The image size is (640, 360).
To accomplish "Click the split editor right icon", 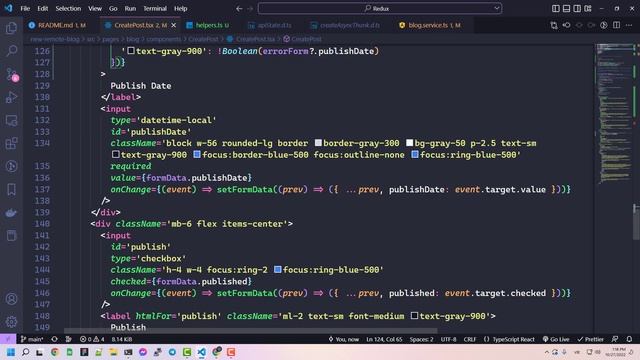I will pyautogui.click(x=616, y=25).
